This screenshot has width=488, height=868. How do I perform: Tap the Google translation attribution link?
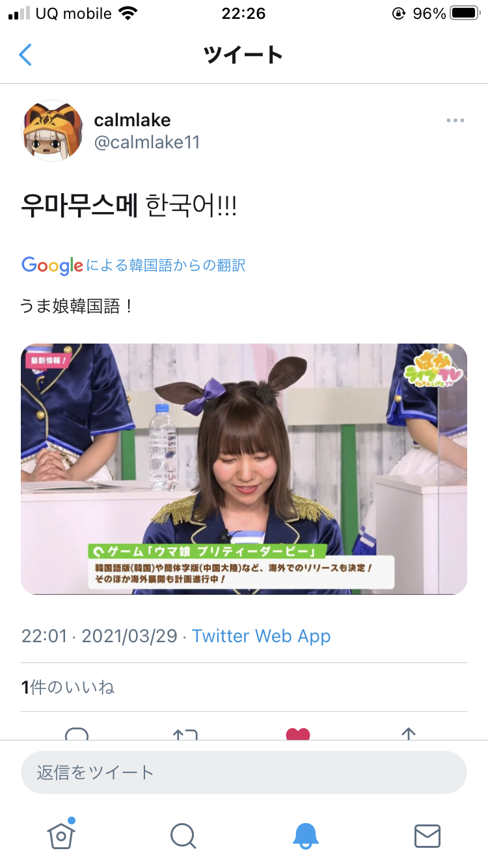(x=133, y=265)
